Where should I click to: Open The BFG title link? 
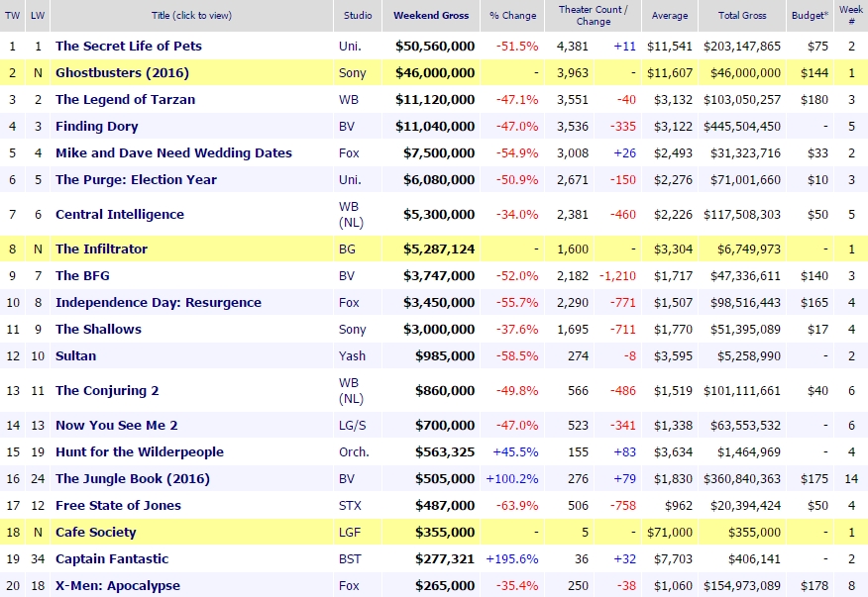[x=82, y=275]
